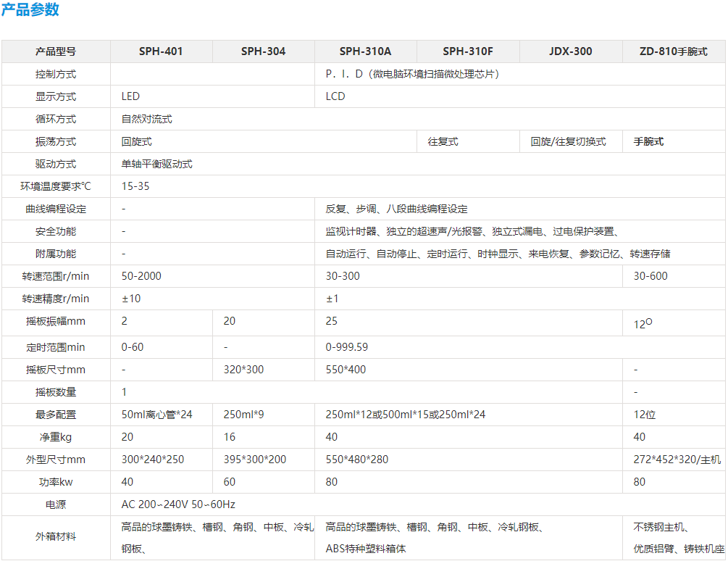The width and height of the screenshot is (728, 561).
Task: Click the 320*300 plate size cell
Action: pos(263,370)
